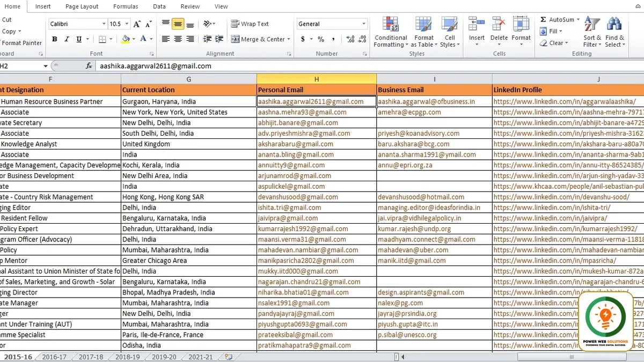Open the 2016-17 sheet tab

pyautogui.click(x=54, y=357)
